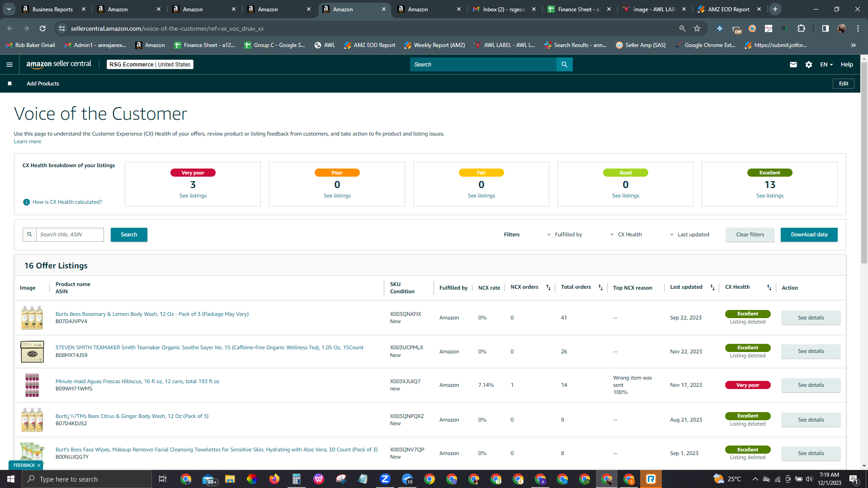This screenshot has width=868, height=488.
Task: Go back with the browser back arrow
Action: 10,28
